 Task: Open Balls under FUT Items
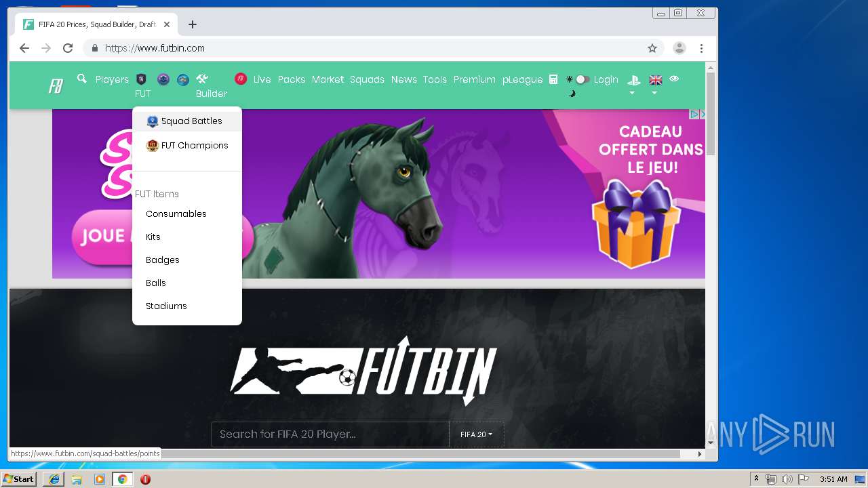[156, 283]
